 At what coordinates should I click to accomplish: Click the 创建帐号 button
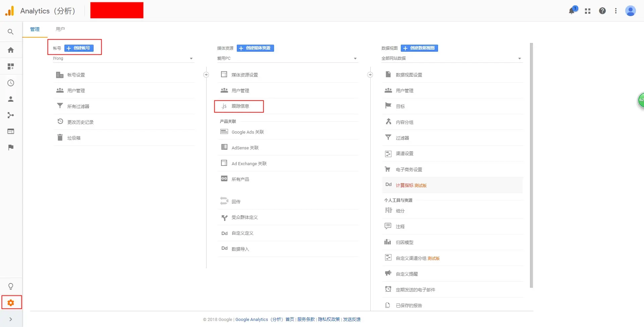(x=79, y=48)
